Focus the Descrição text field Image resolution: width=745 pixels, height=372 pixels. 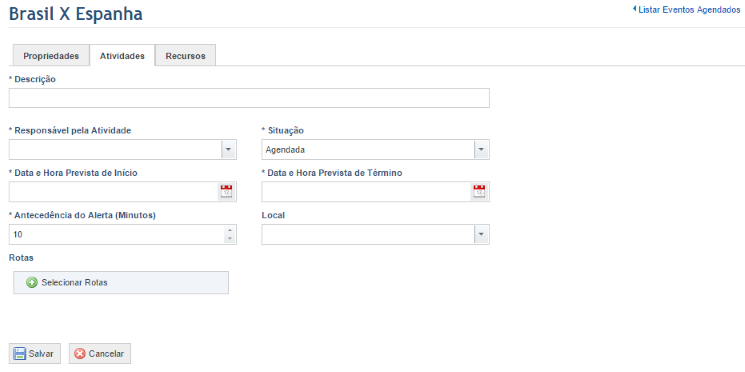(x=249, y=98)
